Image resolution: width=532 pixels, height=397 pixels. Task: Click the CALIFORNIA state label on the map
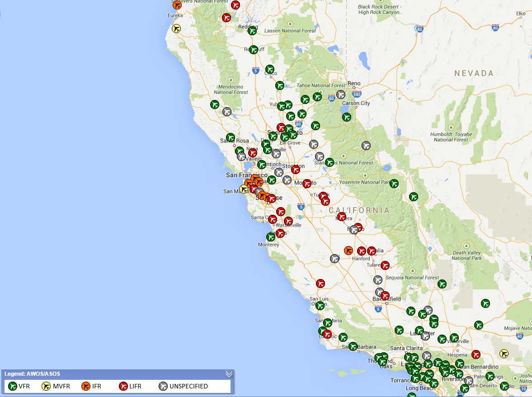(359, 210)
